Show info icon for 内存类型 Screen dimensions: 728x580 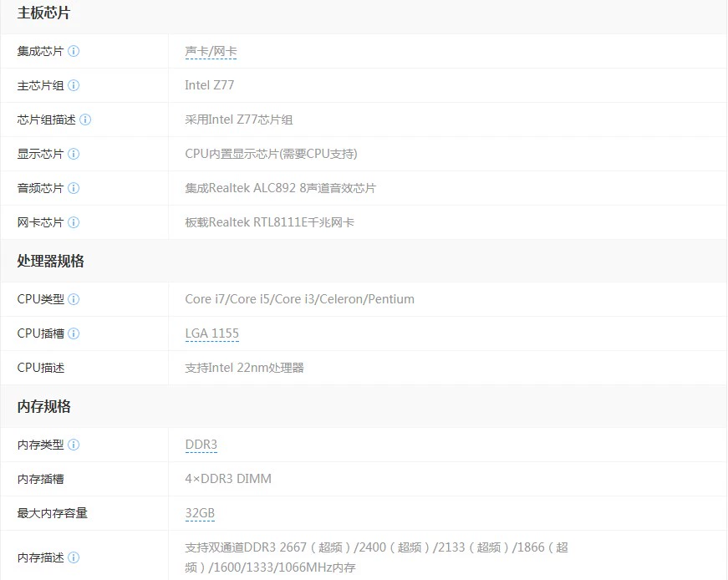(74, 445)
